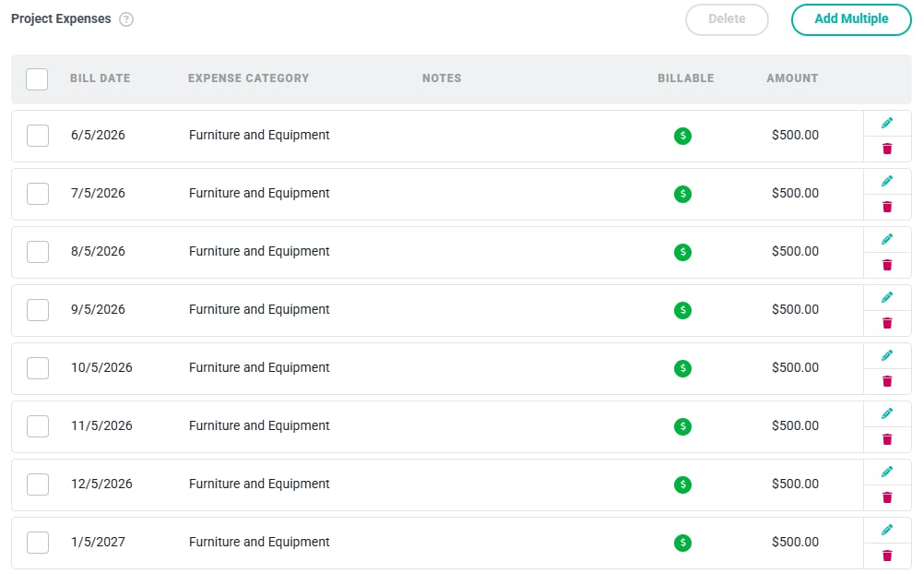Edit the 10/5/2026 expense with pencil icon

pyautogui.click(x=887, y=355)
